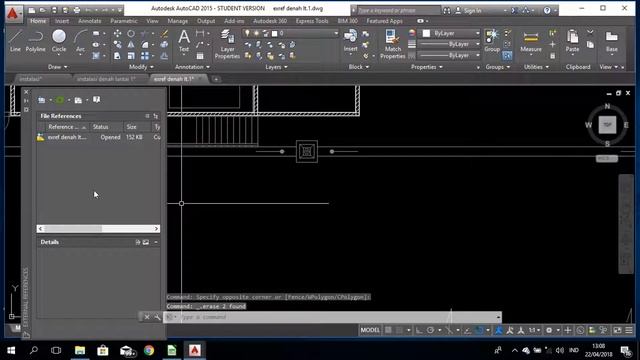
Task: Click the Group tool
Action: coord(492,41)
